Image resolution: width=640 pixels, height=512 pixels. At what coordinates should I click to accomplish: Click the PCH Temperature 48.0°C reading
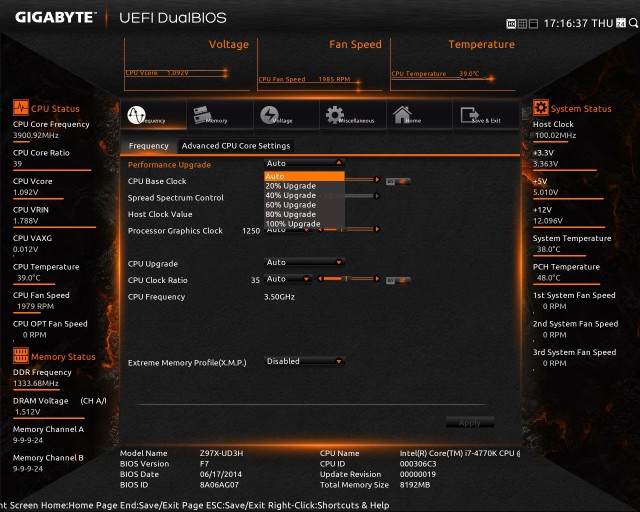548,278
